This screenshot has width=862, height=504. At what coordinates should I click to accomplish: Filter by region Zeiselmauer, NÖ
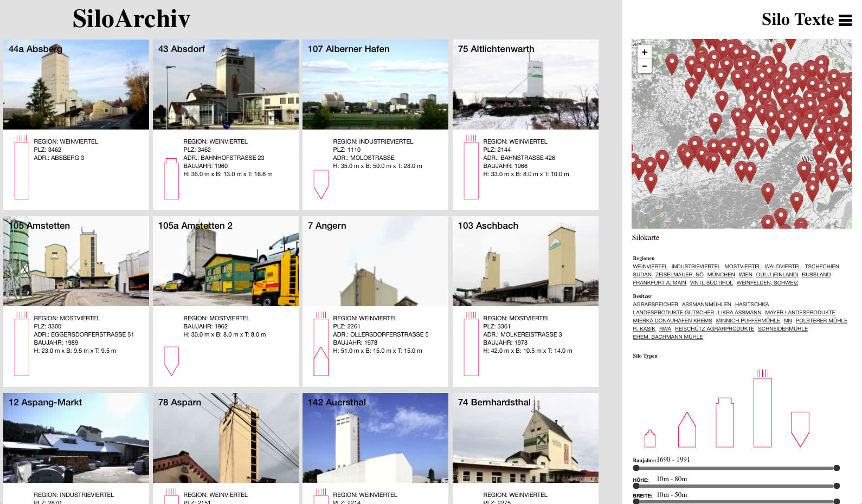coord(679,275)
